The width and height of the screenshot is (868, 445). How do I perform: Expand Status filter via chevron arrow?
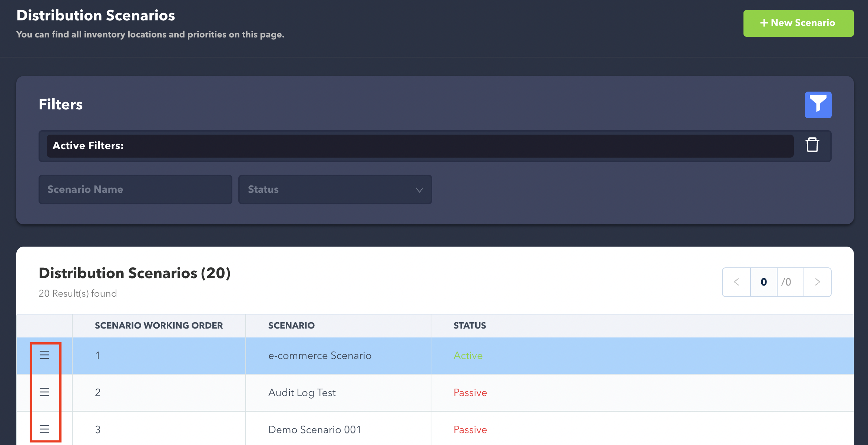pos(419,190)
